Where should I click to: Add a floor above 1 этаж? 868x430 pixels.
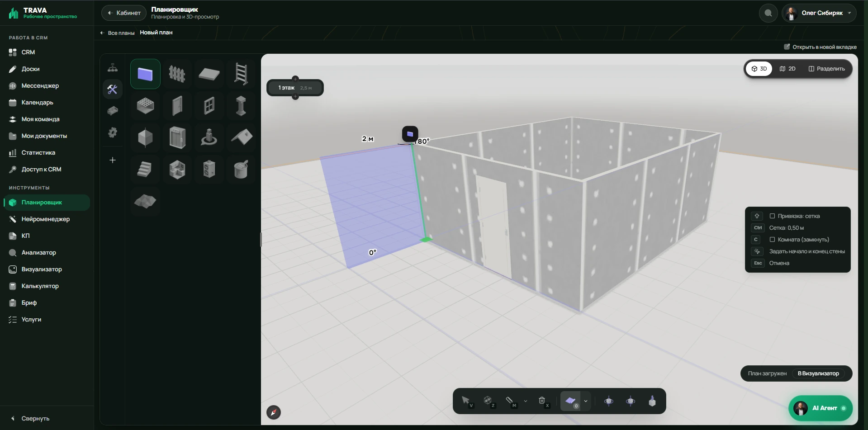coord(295,79)
